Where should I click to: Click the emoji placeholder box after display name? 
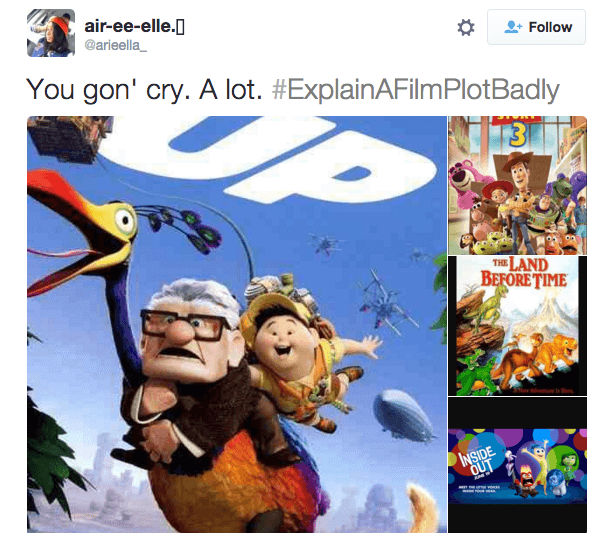[x=180, y=26]
